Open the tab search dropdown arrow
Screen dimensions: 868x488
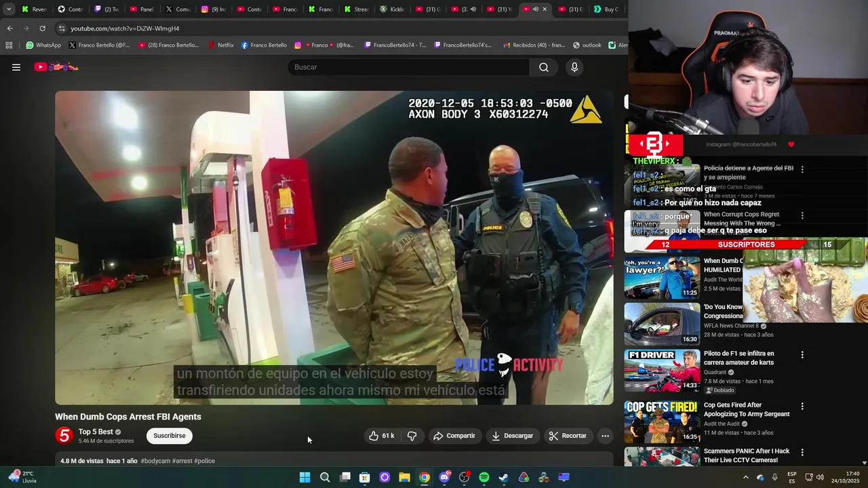[x=9, y=9]
